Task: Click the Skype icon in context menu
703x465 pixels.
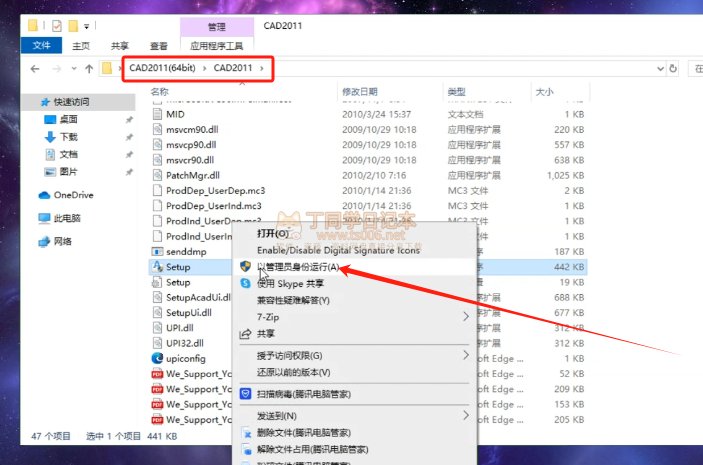Action: point(245,283)
